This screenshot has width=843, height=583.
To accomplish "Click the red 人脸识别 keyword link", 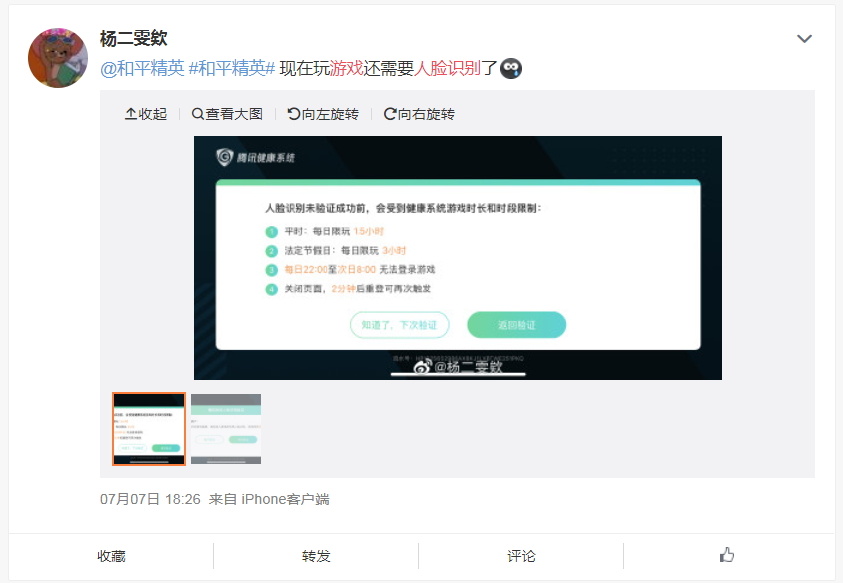I will (447, 68).
